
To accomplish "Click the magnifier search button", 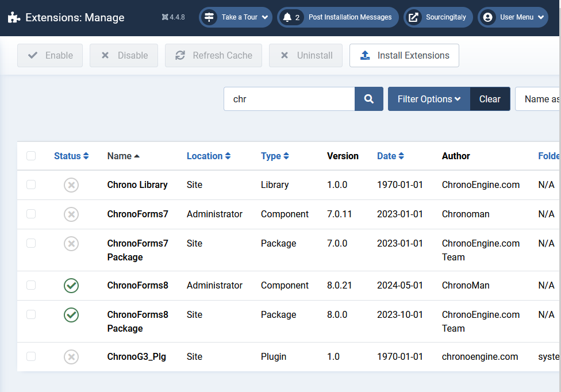I will (x=369, y=99).
